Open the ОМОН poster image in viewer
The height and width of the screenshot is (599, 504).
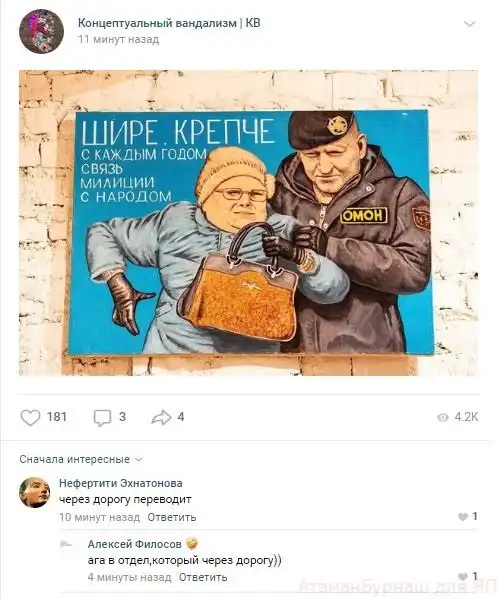point(248,223)
